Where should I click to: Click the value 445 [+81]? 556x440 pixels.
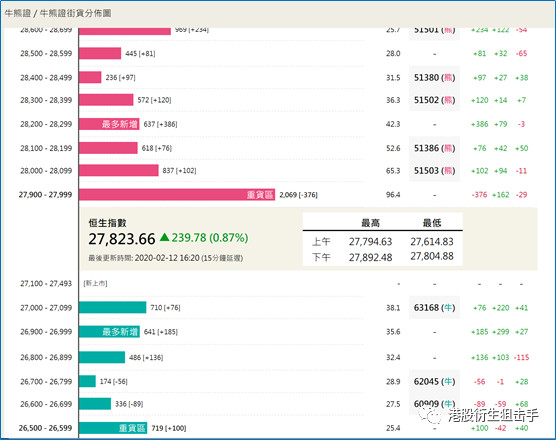(140, 54)
